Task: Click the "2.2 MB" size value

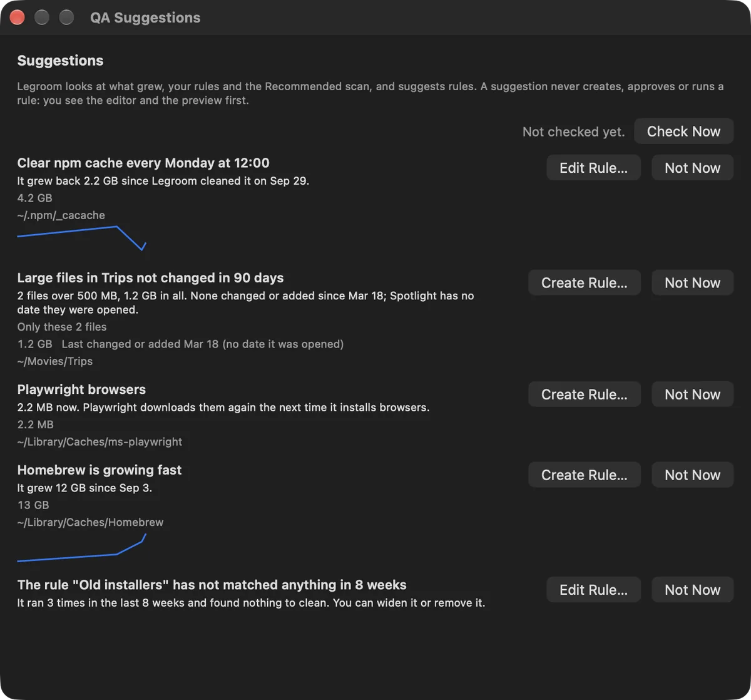Action: click(x=35, y=425)
